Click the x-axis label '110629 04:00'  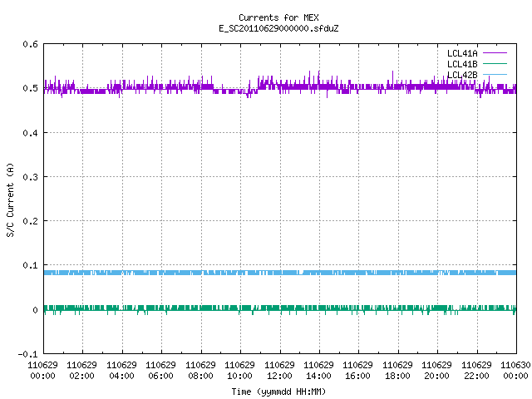coord(121,371)
